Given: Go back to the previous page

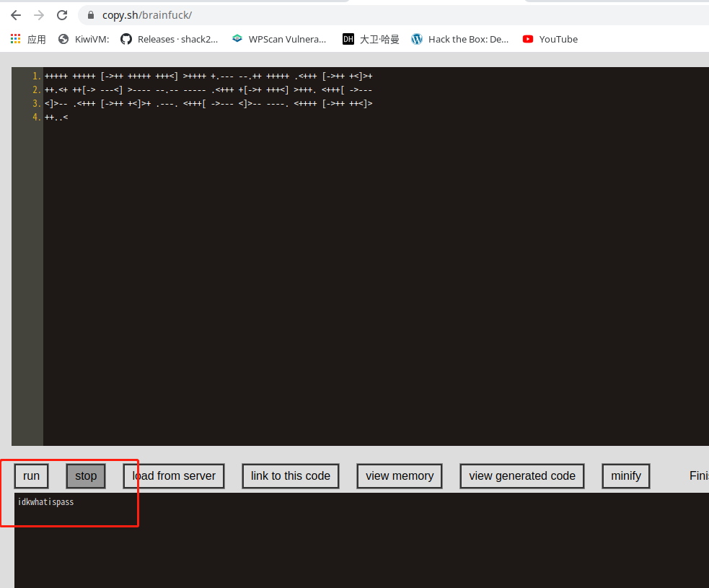Looking at the screenshot, I should pyautogui.click(x=16, y=15).
